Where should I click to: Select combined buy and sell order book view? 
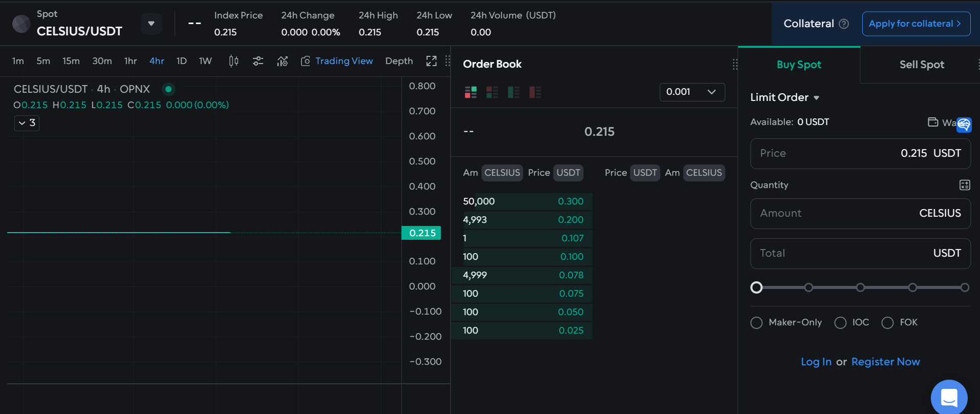tap(471, 92)
